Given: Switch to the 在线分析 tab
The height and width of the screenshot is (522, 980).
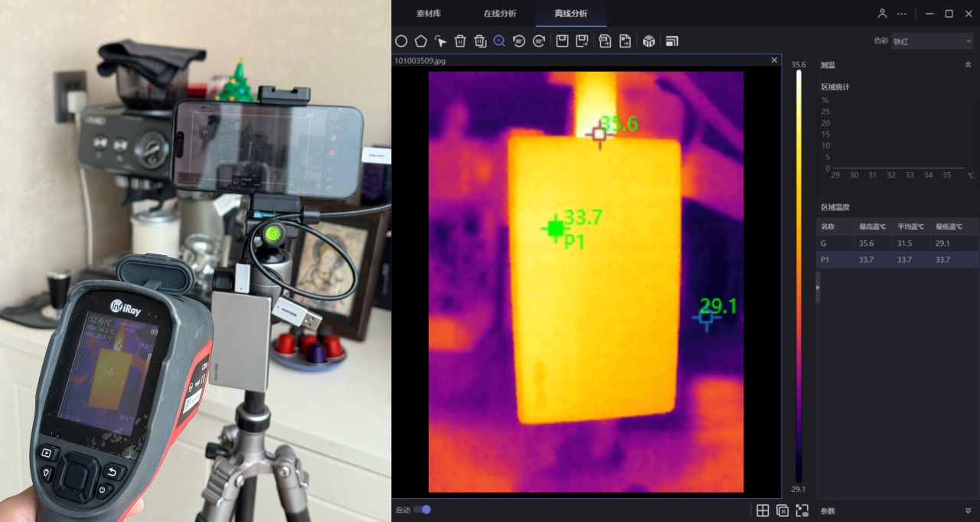Looking at the screenshot, I should (500, 14).
